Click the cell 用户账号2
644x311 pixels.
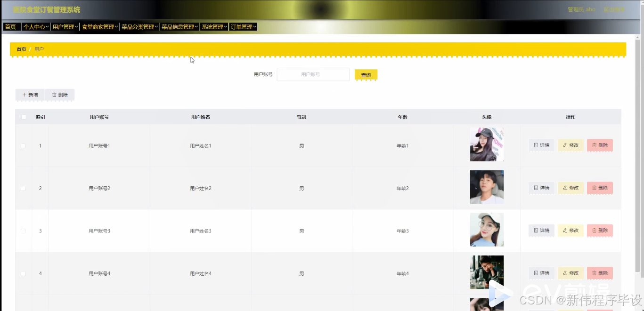[99, 188]
